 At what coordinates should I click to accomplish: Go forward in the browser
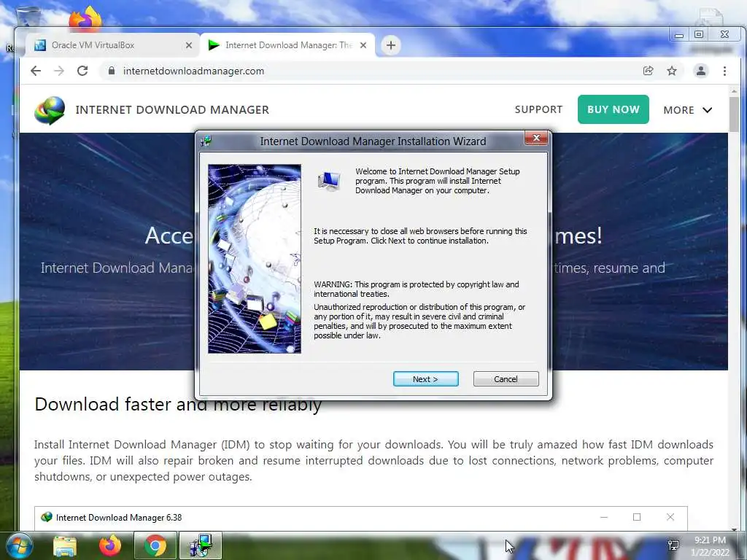tap(59, 71)
